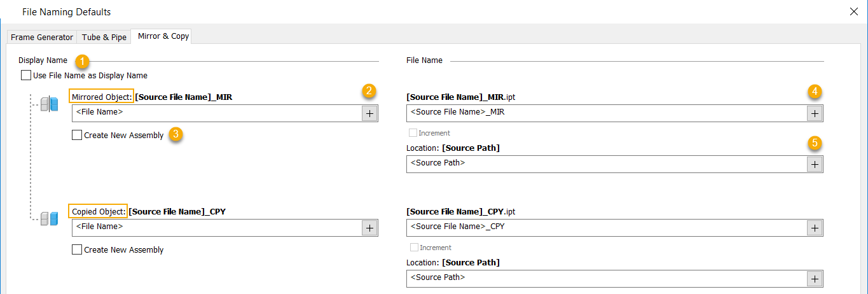Click plus button beside Copied Object location field
Viewport: 868px width, 294px height.
click(815, 278)
